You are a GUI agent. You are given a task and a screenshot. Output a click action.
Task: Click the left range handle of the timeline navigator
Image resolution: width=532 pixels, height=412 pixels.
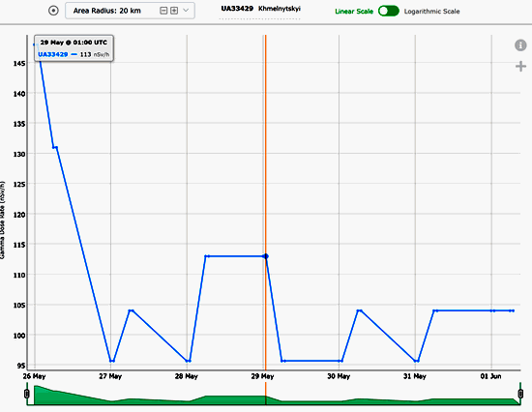[27, 394]
